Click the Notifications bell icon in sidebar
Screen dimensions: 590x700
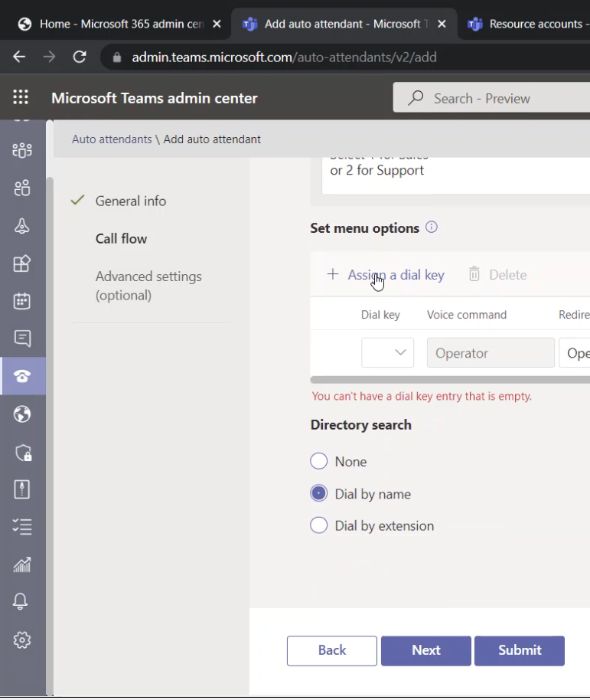click(x=22, y=602)
